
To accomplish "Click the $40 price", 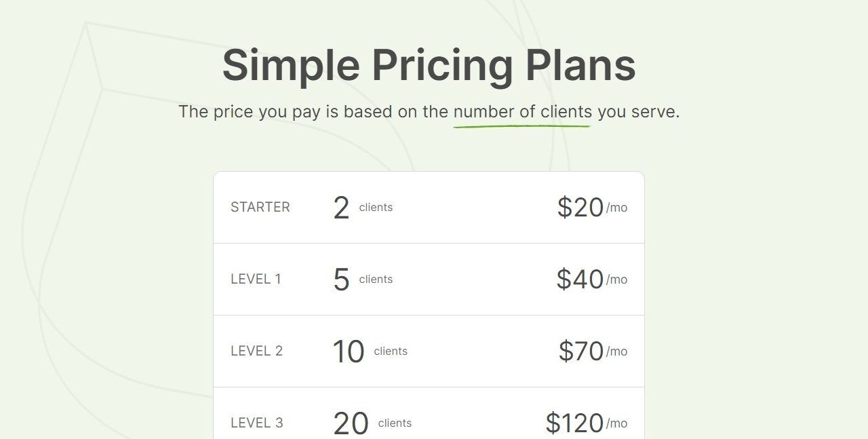I will click(x=580, y=280).
